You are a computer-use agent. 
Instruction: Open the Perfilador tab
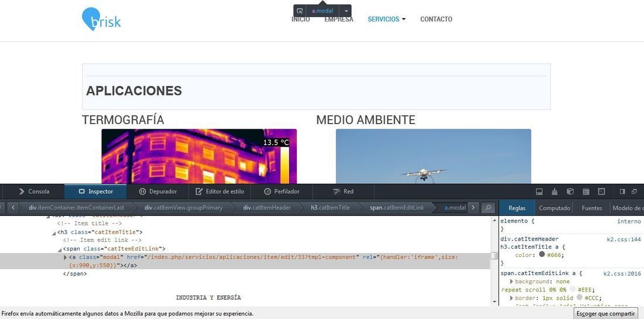pyautogui.click(x=282, y=191)
